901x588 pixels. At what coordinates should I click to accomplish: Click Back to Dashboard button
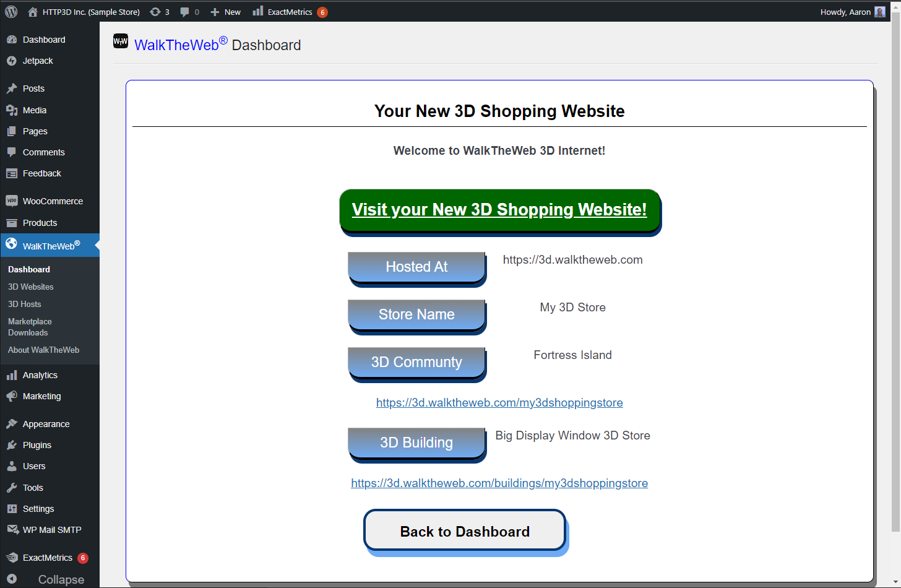[x=465, y=531]
